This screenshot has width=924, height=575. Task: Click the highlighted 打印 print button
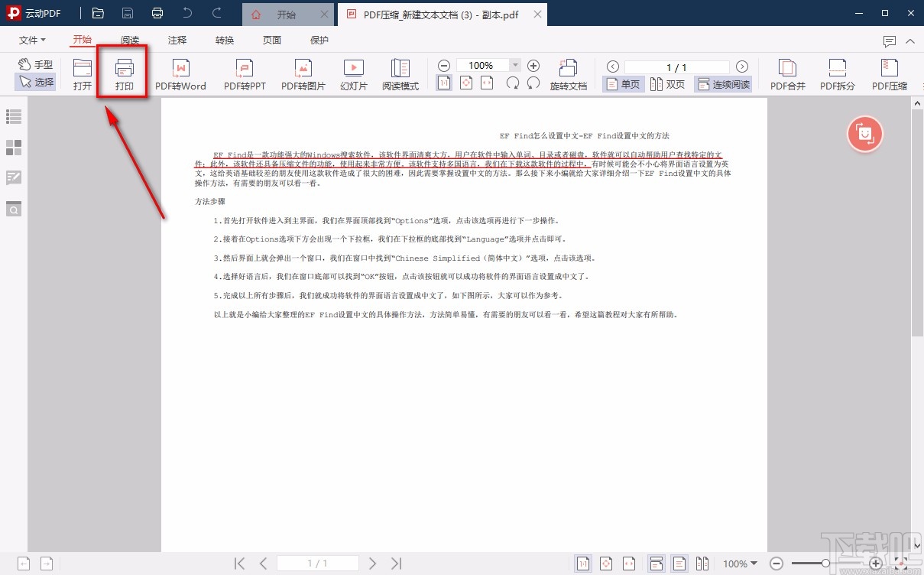coord(122,74)
